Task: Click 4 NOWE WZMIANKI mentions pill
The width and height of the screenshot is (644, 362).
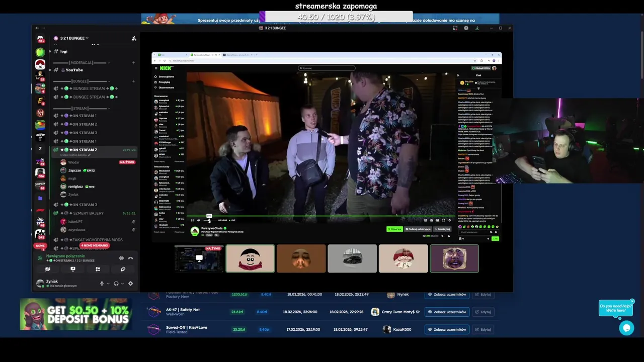Action: click(x=95, y=245)
